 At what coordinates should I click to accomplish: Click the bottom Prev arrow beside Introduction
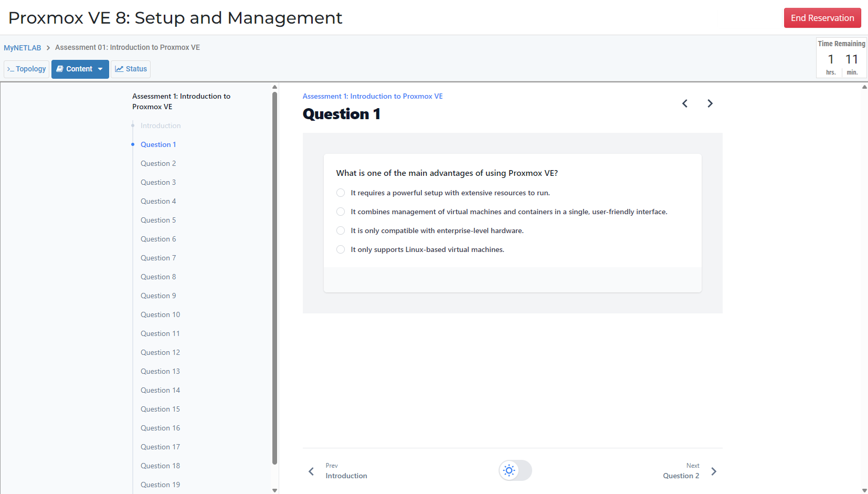311,471
